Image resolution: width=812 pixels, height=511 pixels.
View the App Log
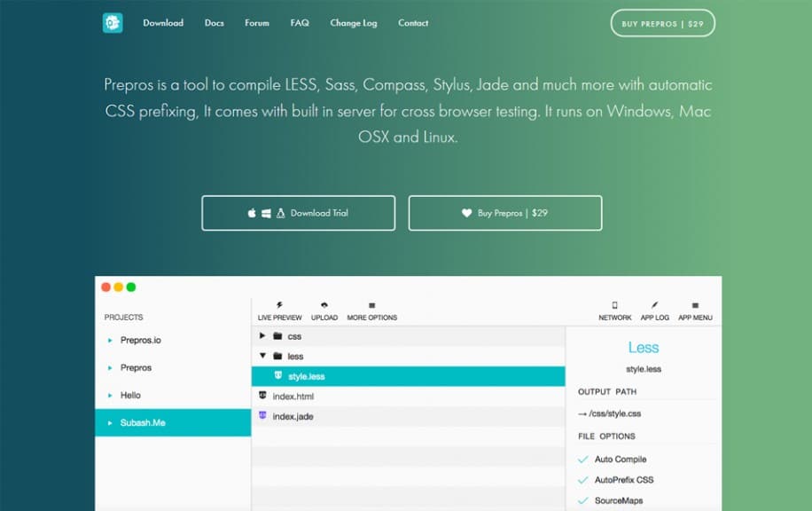[x=653, y=312]
